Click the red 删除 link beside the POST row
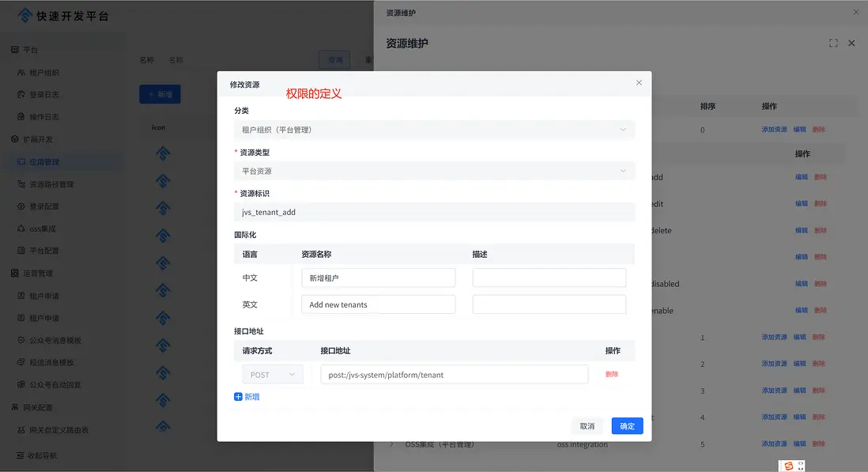The width and height of the screenshot is (868, 472). [612, 373]
